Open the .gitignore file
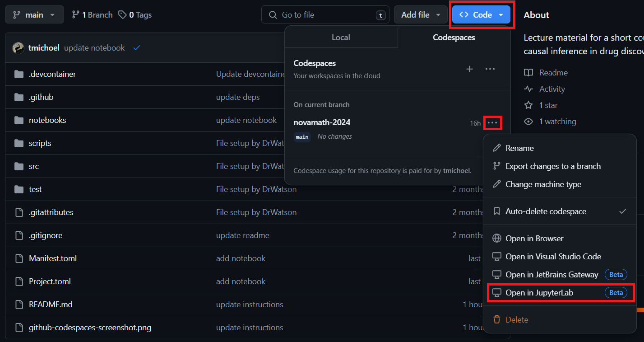The height and width of the screenshot is (342, 644). click(x=46, y=235)
